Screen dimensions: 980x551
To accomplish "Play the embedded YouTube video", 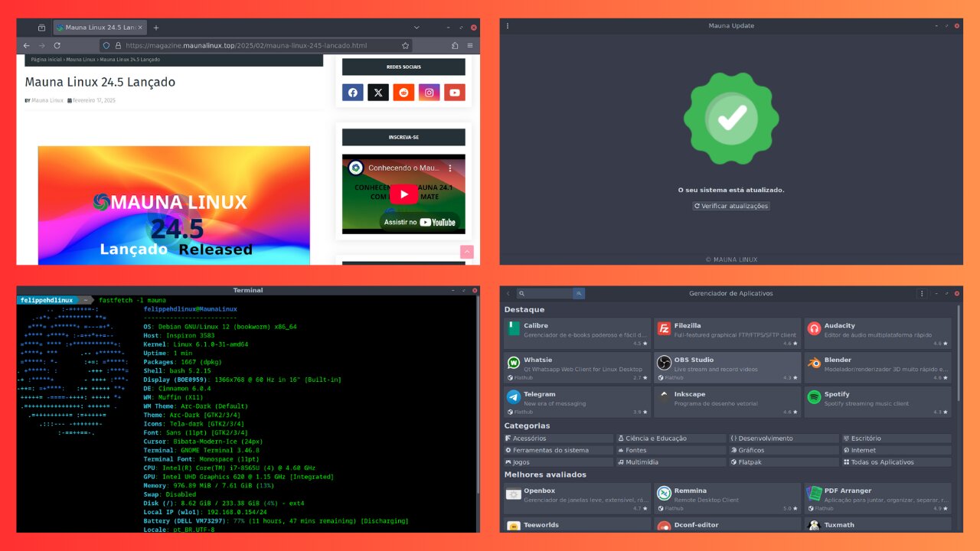I will tap(403, 194).
